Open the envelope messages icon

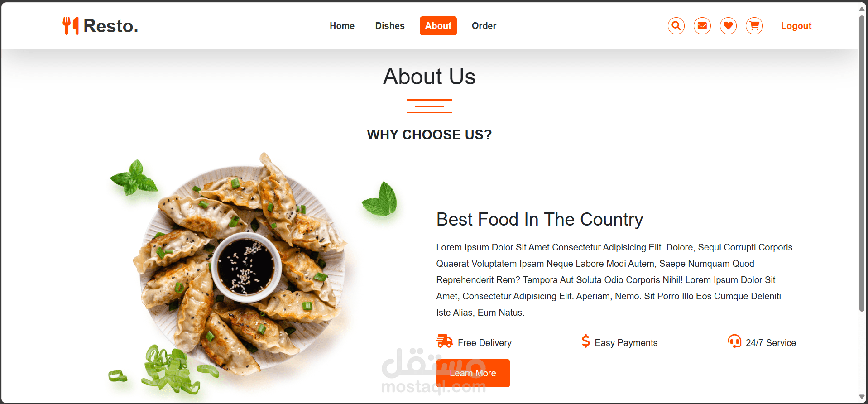[x=702, y=26]
